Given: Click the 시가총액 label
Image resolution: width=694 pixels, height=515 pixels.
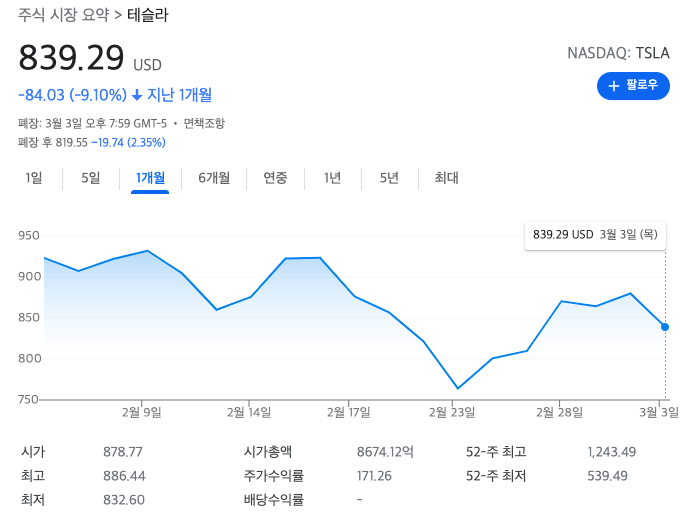Looking at the screenshot, I should [x=268, y=452].
